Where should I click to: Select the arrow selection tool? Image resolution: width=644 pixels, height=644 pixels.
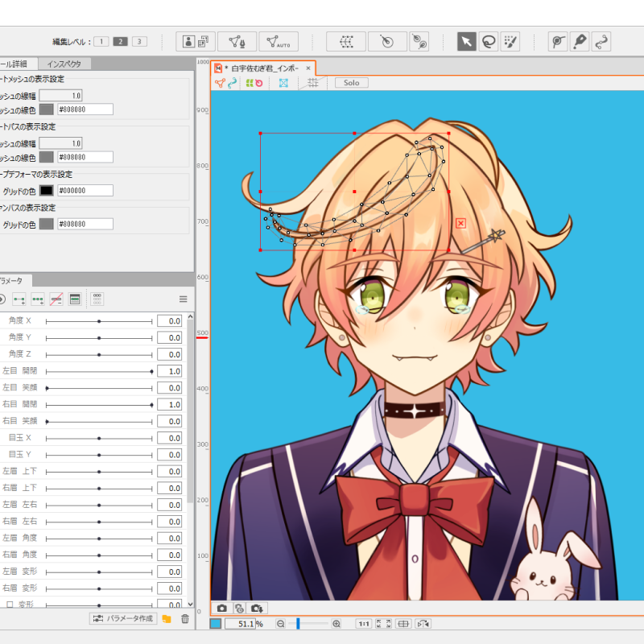pos(466,42)
